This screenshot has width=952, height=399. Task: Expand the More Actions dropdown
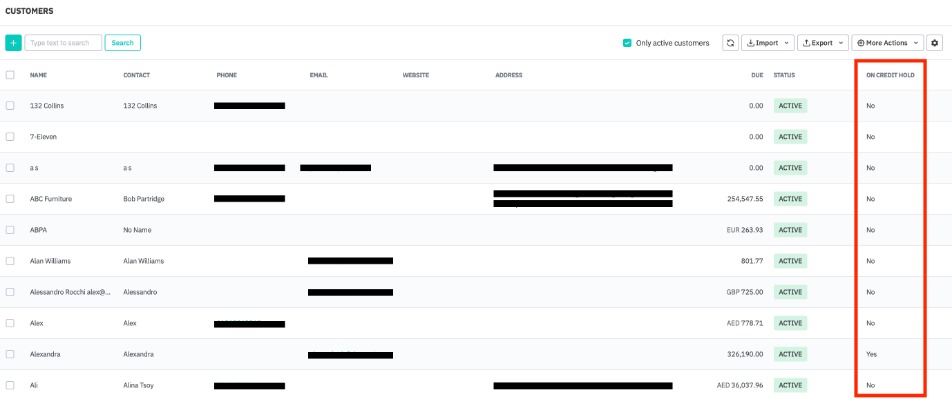pyautogui.click(x=888, y=43)
